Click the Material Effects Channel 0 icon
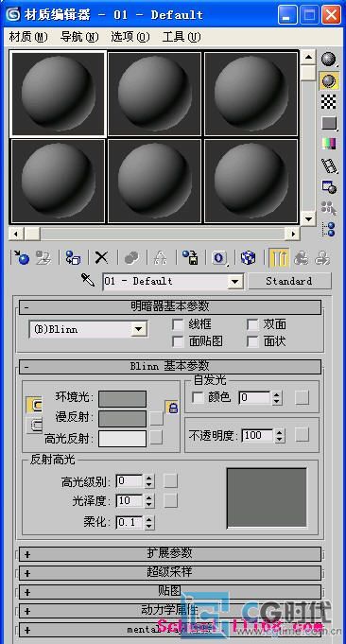Viewport: 346px width, 644px height. (219, 258)
